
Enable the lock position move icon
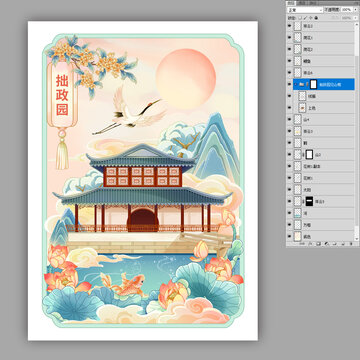[x=310, y=18]
